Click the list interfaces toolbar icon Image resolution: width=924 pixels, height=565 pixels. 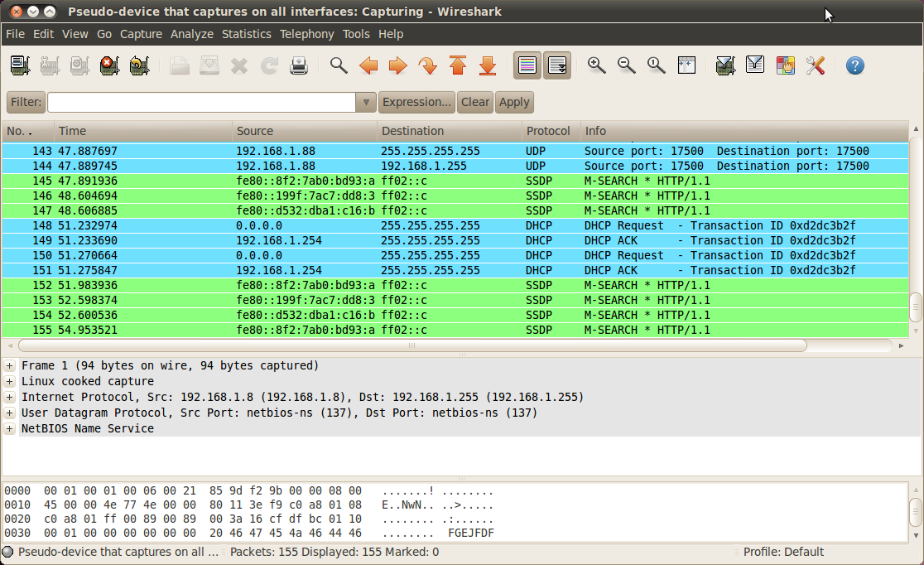coord(21,65)
